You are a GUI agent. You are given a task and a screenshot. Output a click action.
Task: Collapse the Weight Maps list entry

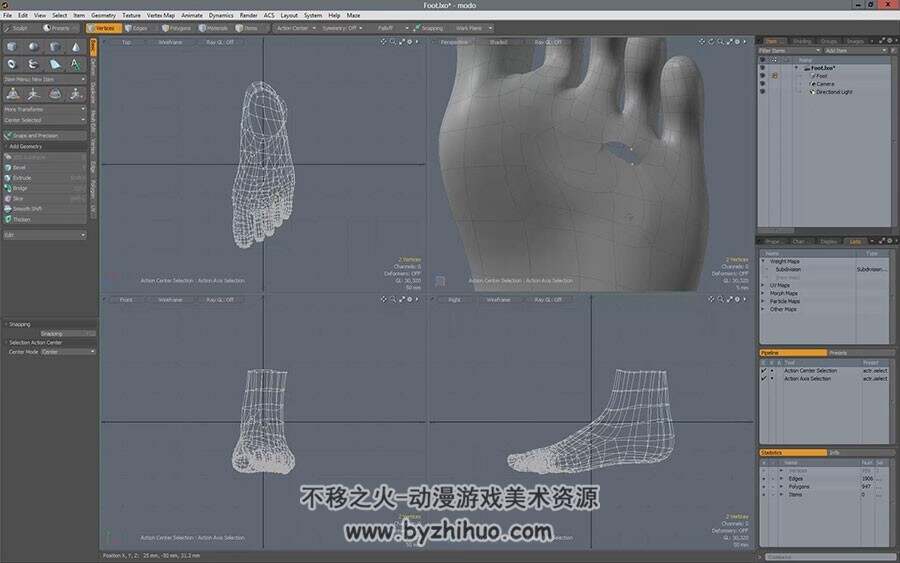click(763, 261)
